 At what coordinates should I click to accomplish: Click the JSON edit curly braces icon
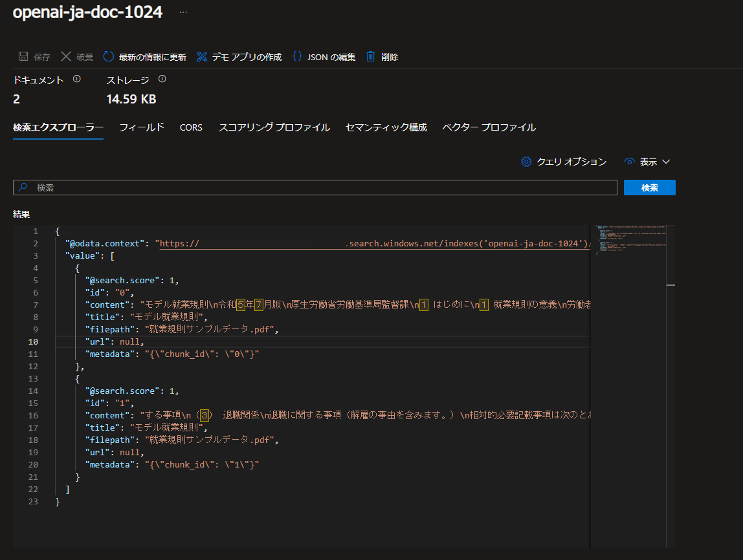pyautogui.click(x=297, y=56)
